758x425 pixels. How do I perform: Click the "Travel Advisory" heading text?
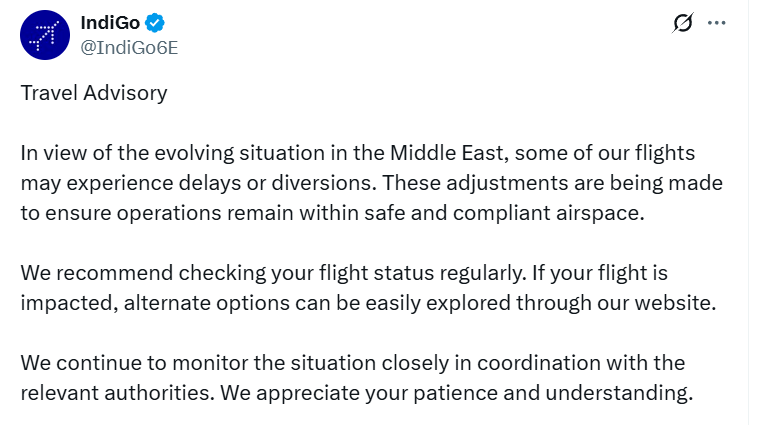[x=94, y=94]
